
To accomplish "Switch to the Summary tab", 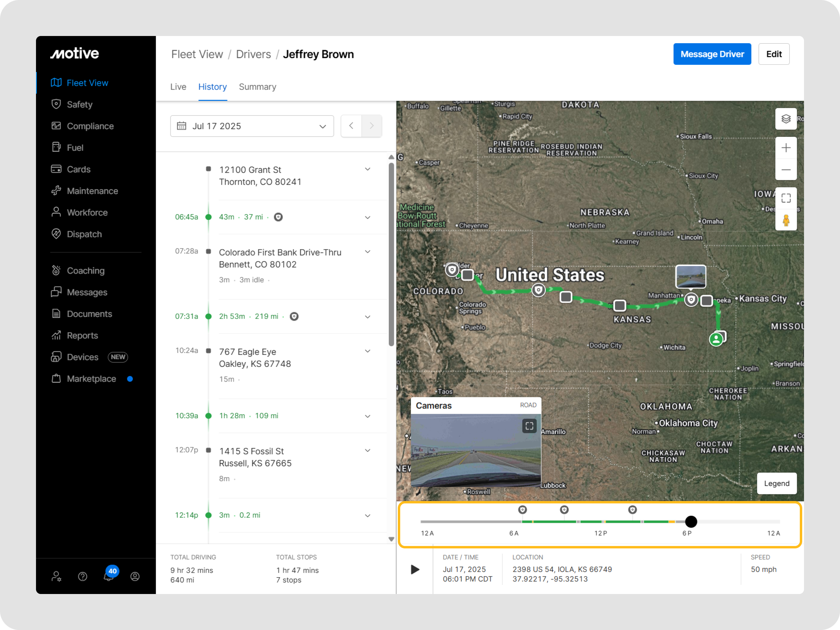I will (x=257, y=87).
